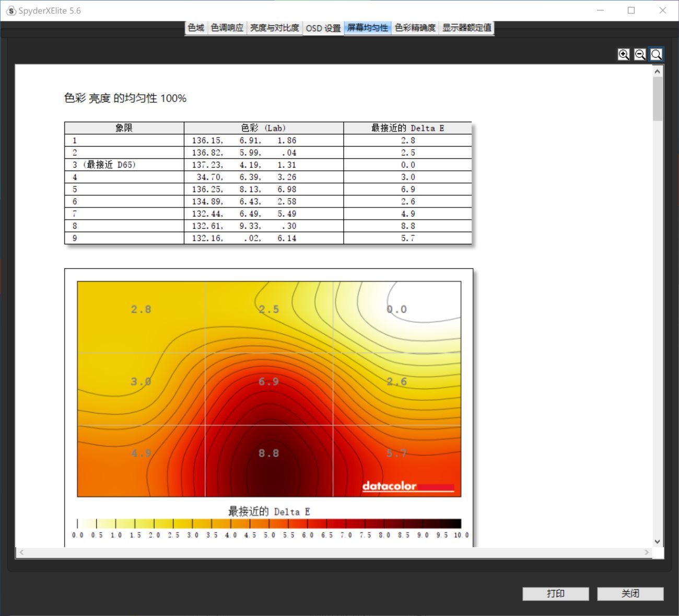This screenshot has height=616, width=679.
Task: Click the 1.5 tick label on legend
Action: (x=135, y=535)
